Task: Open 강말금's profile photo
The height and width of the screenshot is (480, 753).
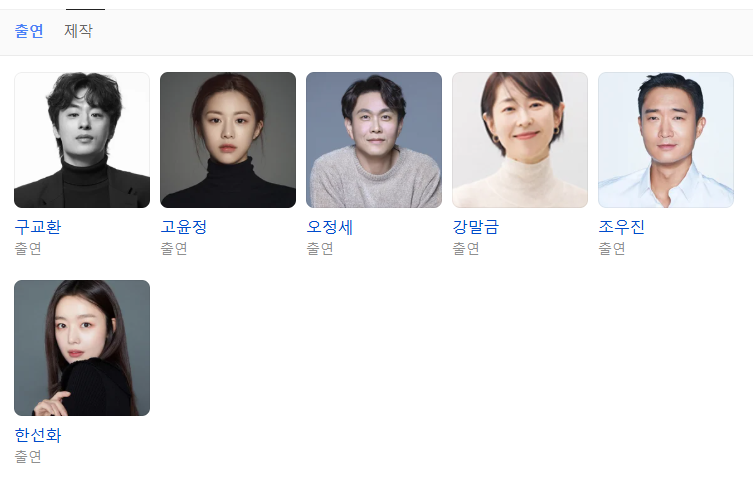Action: (x=520, y=140)
